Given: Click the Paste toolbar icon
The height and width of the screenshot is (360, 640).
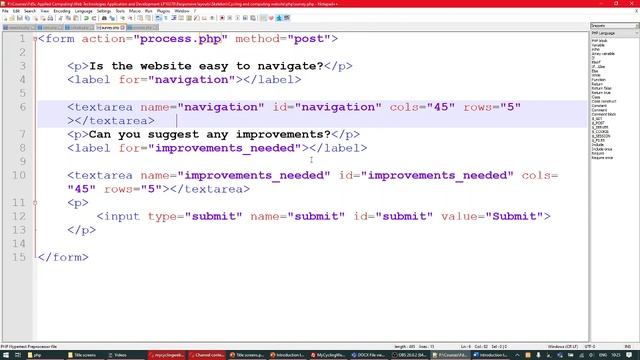Looking at the screenshot, I should click(76, 18).
